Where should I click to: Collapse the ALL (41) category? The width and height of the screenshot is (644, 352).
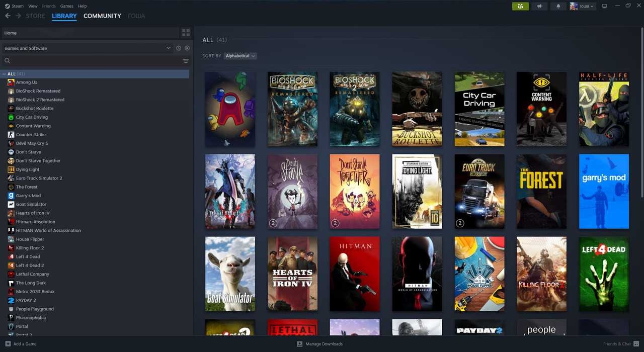pos(5,74)
